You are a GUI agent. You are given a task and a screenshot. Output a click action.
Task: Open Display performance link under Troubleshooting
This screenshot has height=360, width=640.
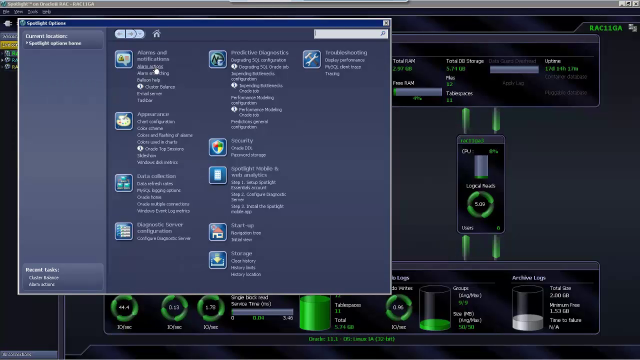click(x=345, y=60)
